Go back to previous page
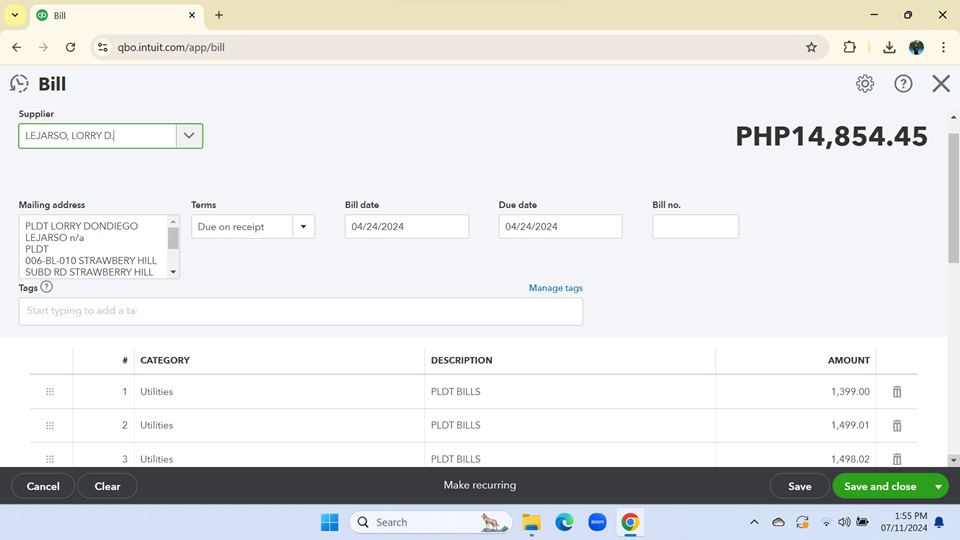 17,47
